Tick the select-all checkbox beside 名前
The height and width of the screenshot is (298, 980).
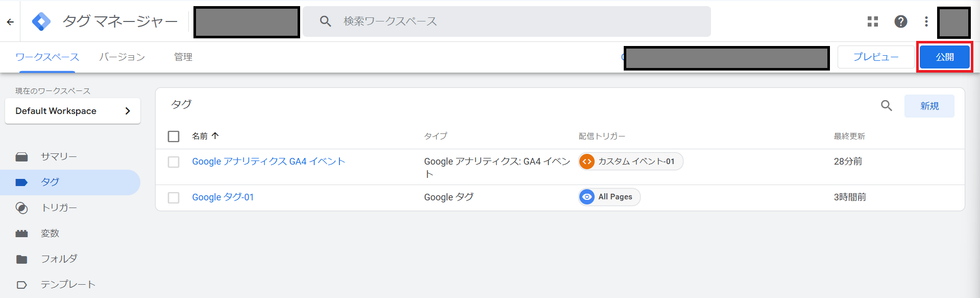tap(174, 136)
